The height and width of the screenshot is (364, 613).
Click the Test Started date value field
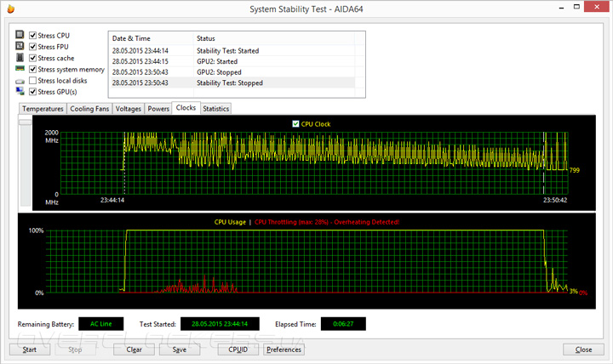coord(220,324)
